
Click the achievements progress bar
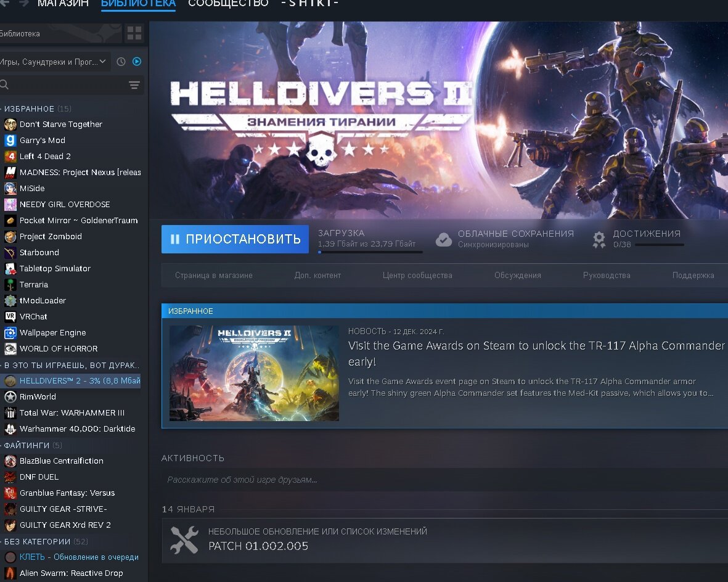(x=660, y=244)
